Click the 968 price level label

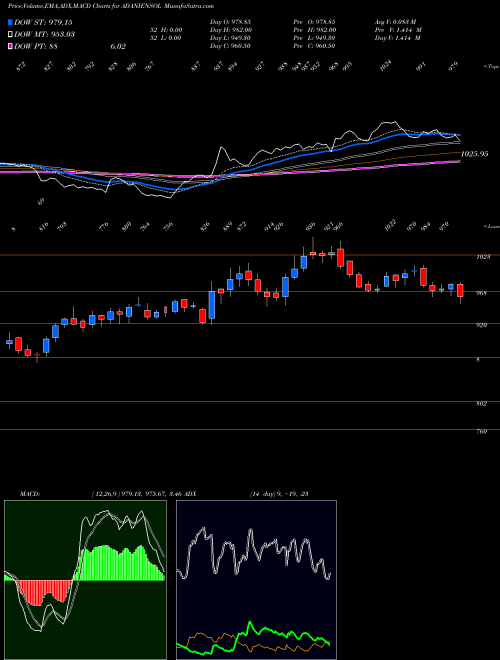481,293
